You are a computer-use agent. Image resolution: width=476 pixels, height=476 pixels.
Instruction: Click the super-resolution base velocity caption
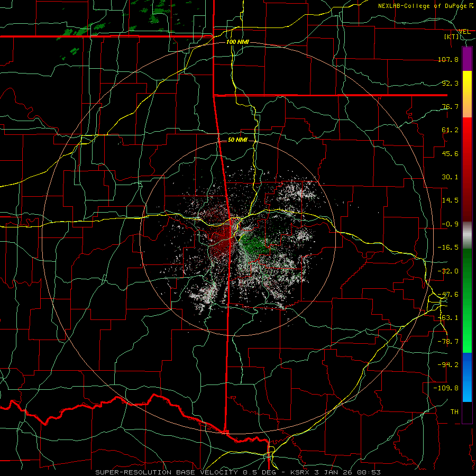coord(238,472)
